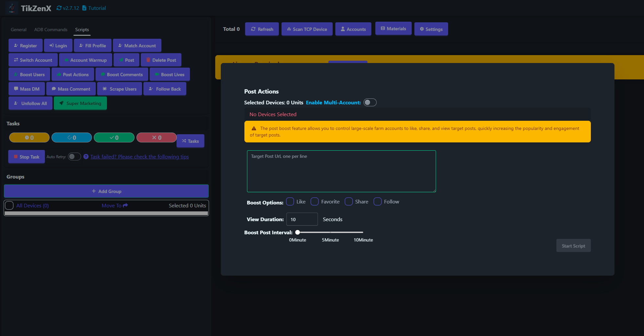Open the task failed tips link
644x336 pixels.
point(139,157)
